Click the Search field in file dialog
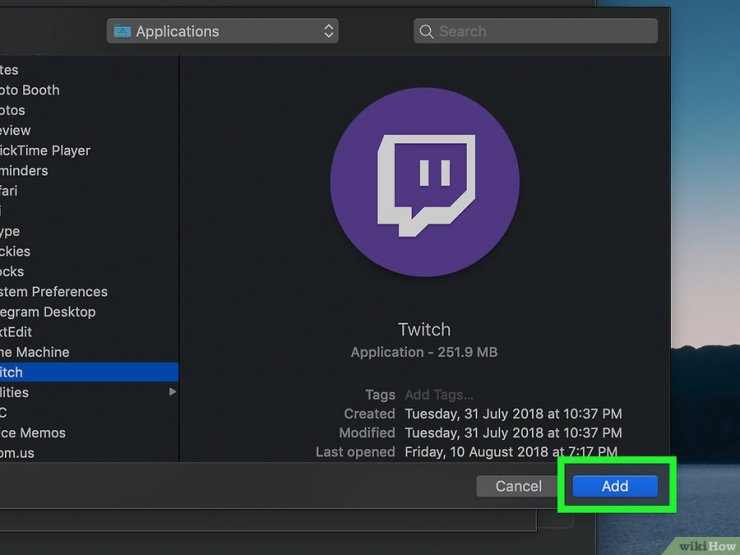This screenshot has height=555, width=740. 536,31
